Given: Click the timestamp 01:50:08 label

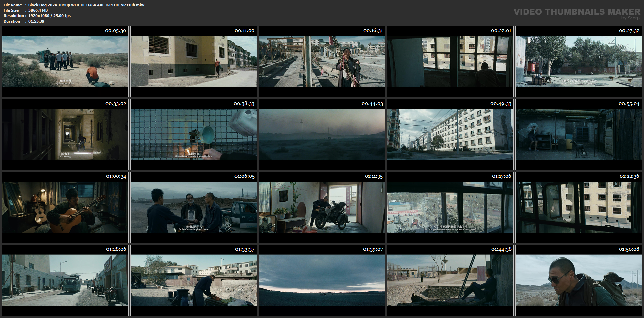Looking at the screenshot, I should 629,249.
